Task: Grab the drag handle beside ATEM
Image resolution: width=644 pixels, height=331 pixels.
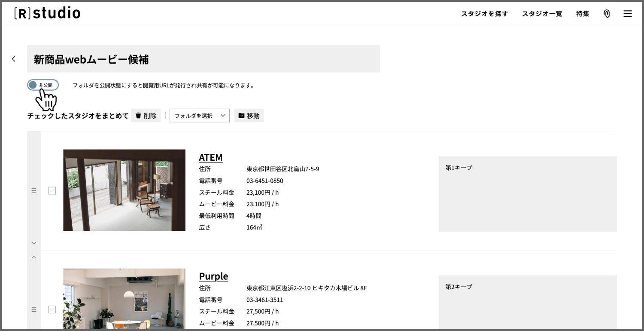Action: tap(34, 190)
